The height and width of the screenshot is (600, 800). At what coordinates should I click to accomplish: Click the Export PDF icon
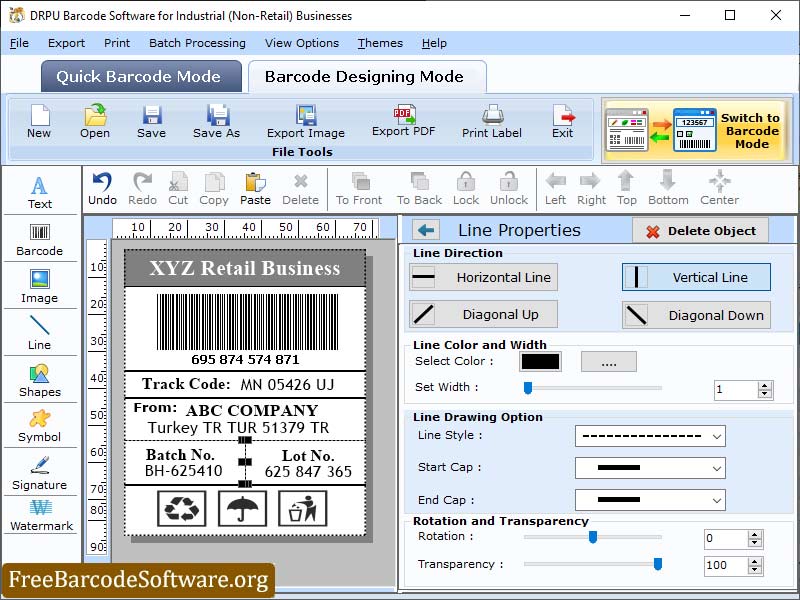point(404,120)
